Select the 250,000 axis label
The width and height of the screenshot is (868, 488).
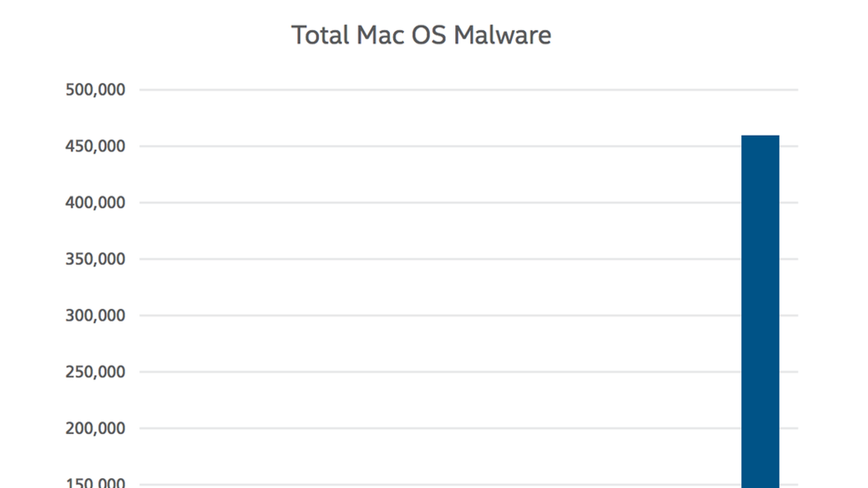95,372
